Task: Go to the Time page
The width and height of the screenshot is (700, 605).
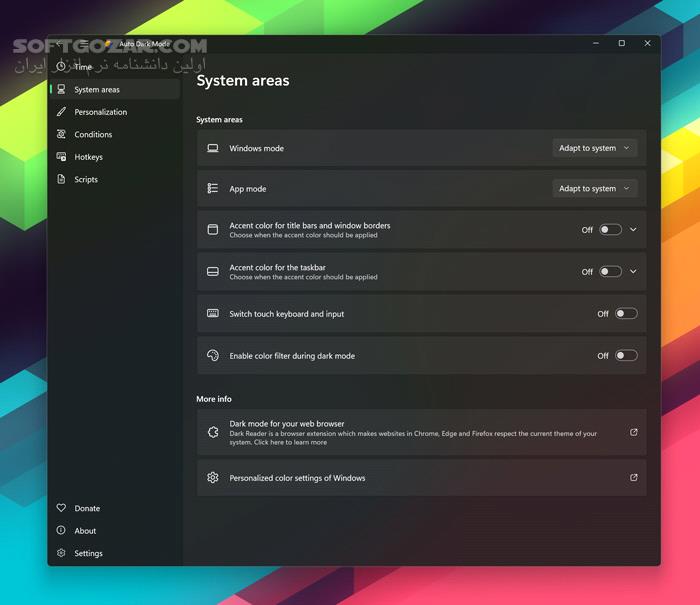Action: (x=116, y=67)
